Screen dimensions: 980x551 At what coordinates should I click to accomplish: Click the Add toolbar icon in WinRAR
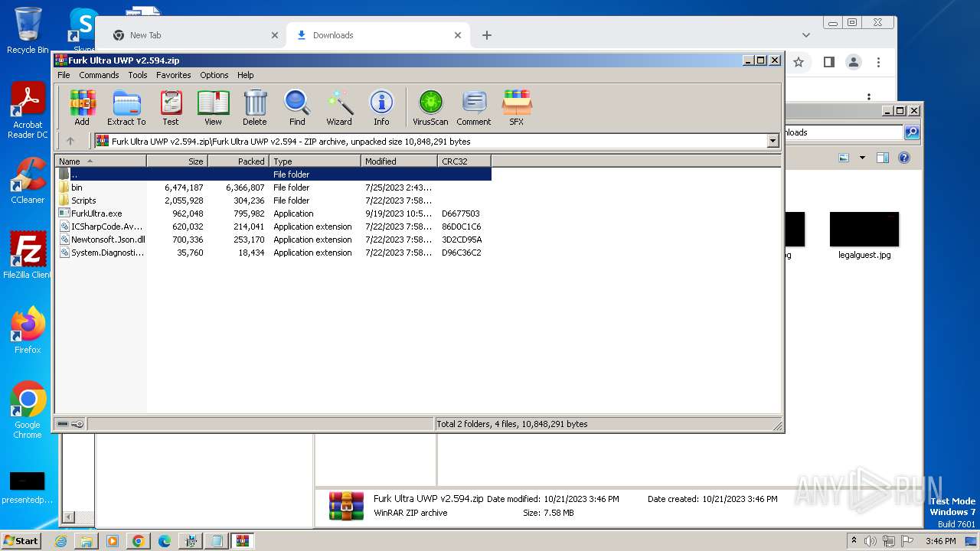tap(82, 107)
